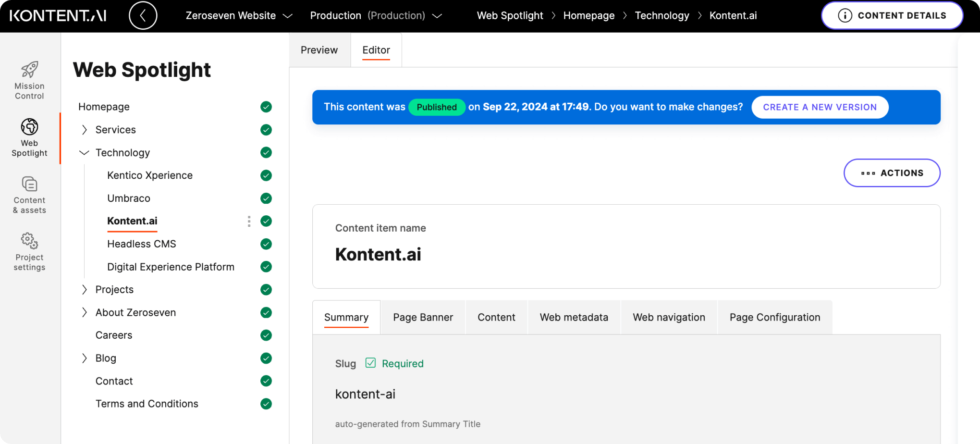
Task: Click the CREATE A NEW VERSION button
Action: pos(820,107)
